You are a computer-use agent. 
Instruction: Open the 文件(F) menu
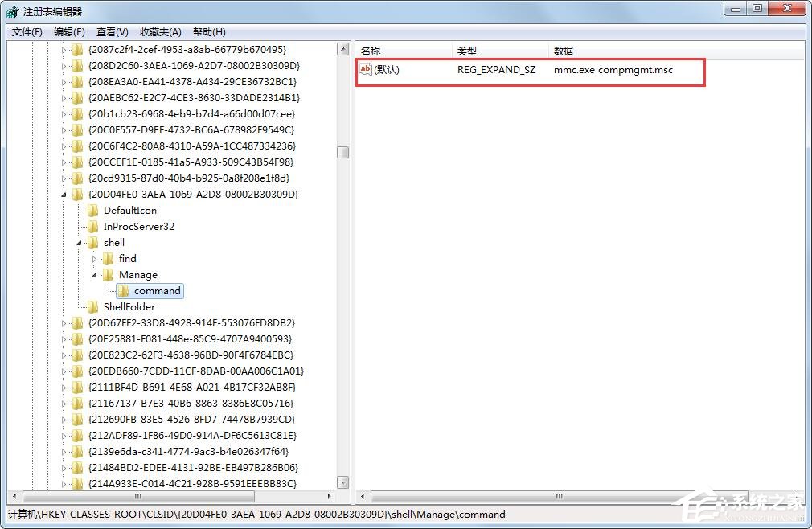(26, 31)
